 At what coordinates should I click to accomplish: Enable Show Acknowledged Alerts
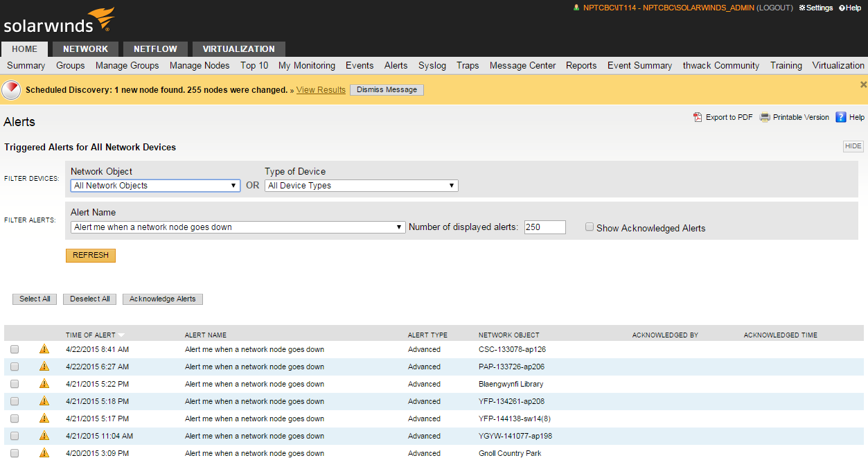click(590, 227)
